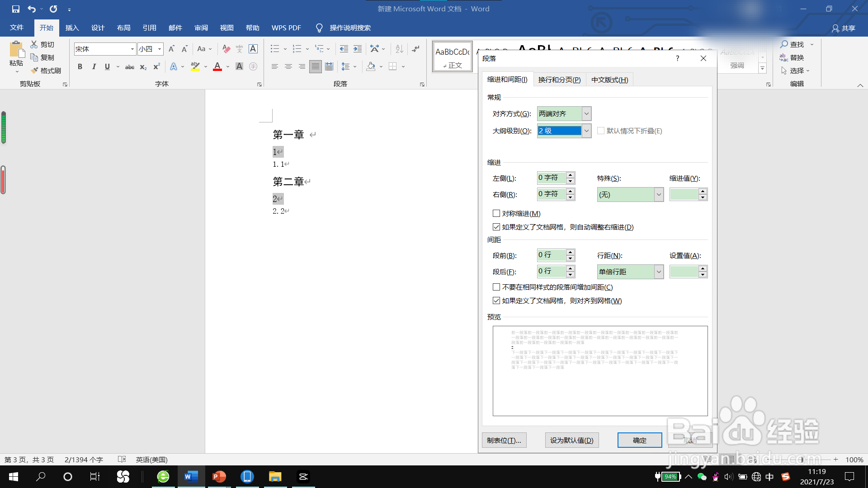This screenshot has height=488, width=868.
Task: Click the Undo arrow icon
Action: pos(31,9)
